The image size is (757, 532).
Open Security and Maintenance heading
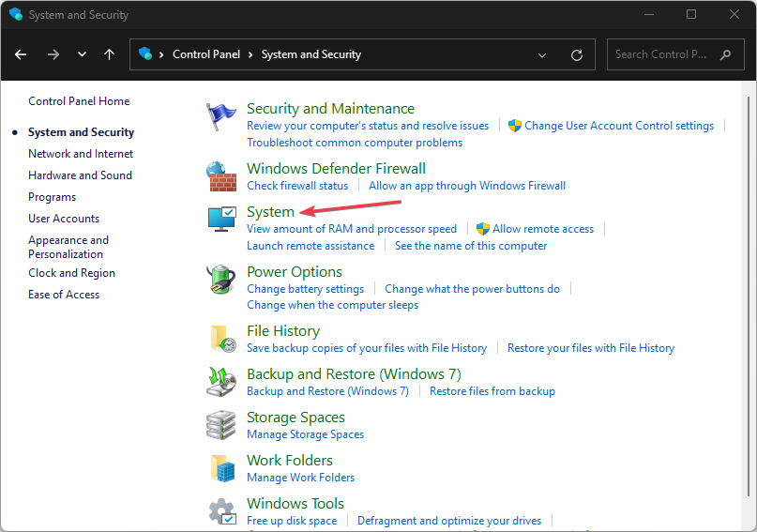click(x=330, y=109)
